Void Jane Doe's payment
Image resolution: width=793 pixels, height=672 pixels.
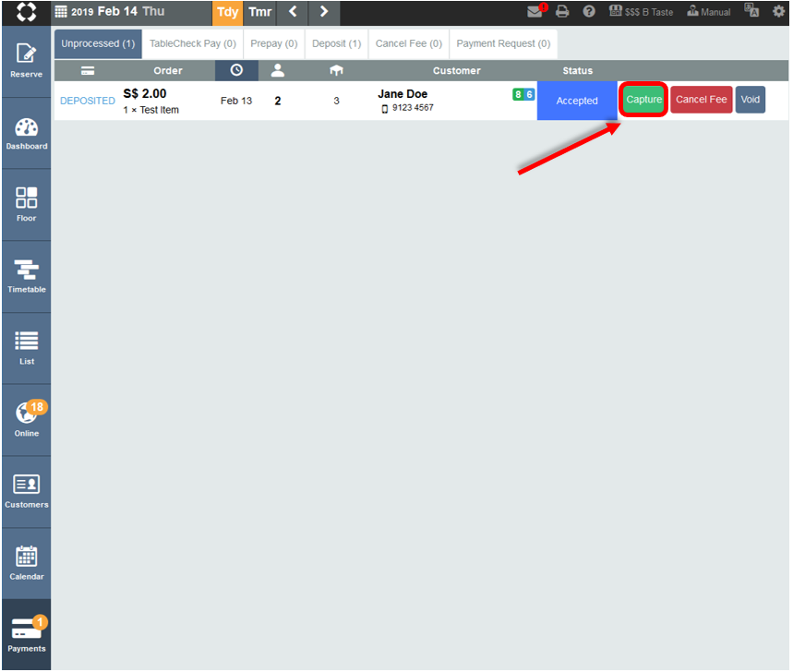point(750,99)
